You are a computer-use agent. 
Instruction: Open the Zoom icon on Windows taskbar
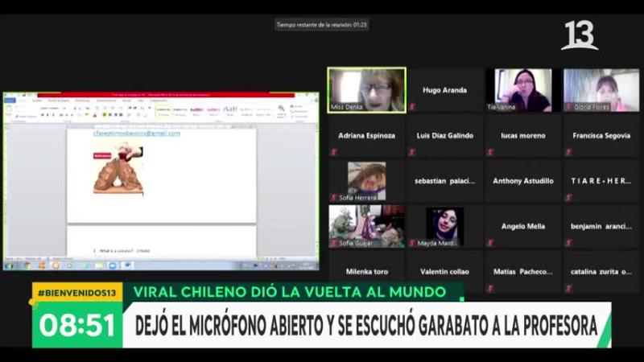click(113, 265)
